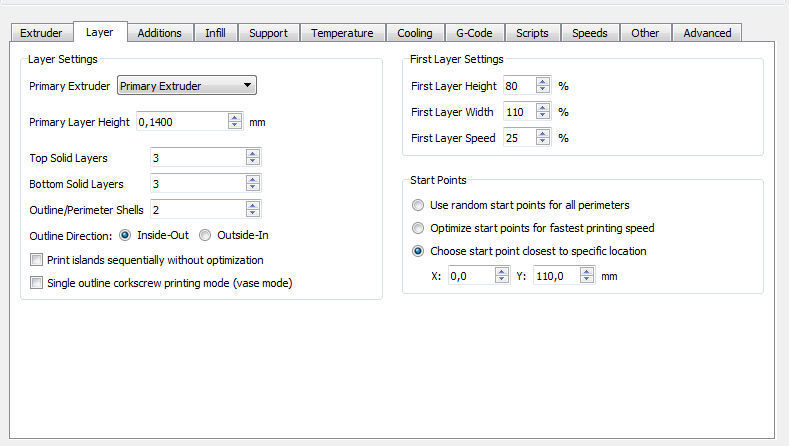The image size is (789, 446).
Task: Enable print islands sequentially without optimization
Action: point(38,260)
